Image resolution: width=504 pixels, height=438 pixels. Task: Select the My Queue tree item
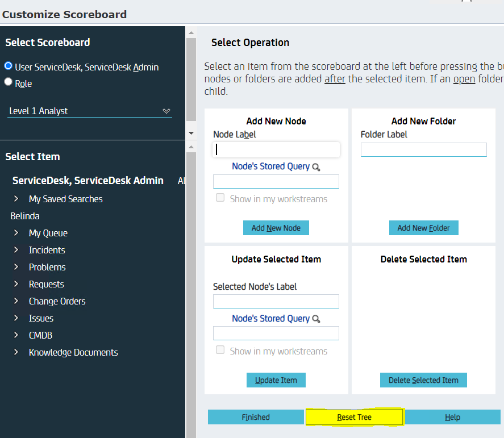coord(48,233)
